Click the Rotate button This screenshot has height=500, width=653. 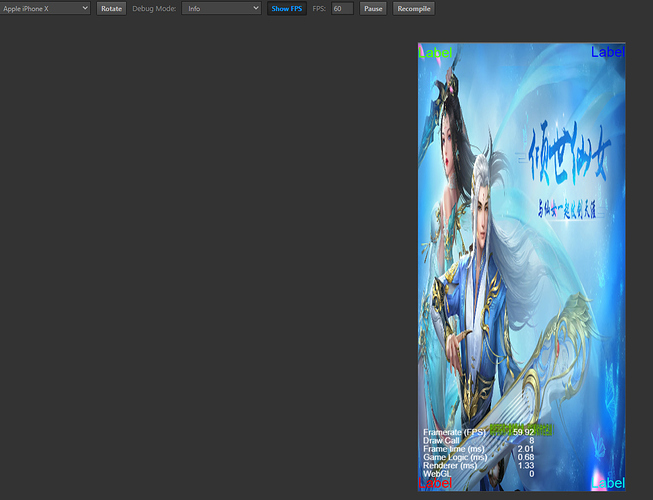pos(111,8)
